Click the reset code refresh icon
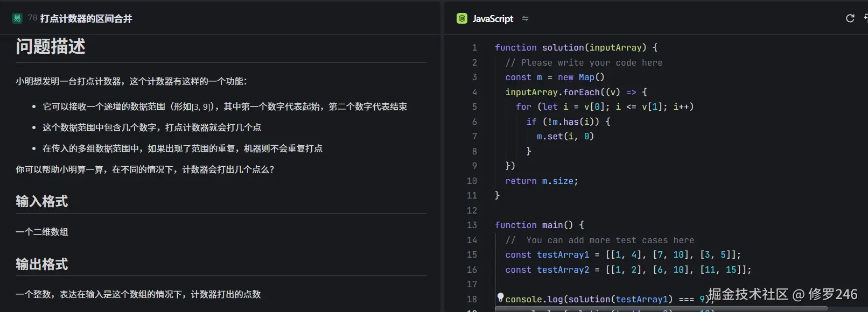This screenshot has height=312, width=868. [850, 18]
